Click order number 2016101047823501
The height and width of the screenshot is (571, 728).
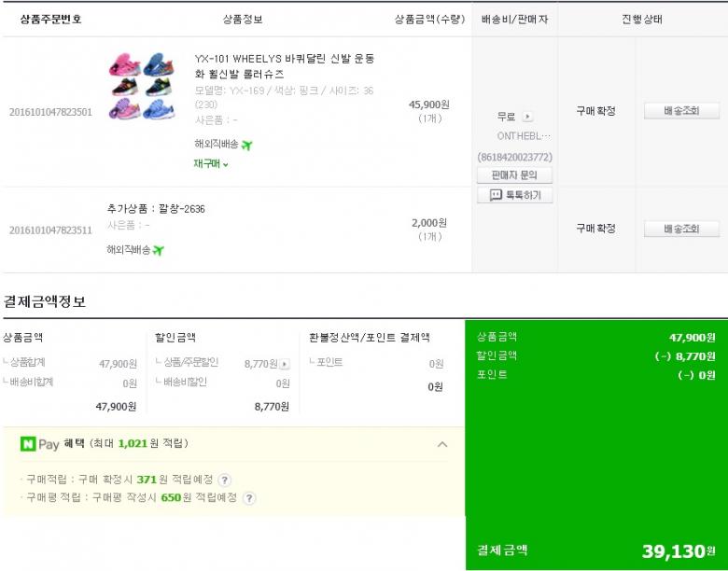50,112
